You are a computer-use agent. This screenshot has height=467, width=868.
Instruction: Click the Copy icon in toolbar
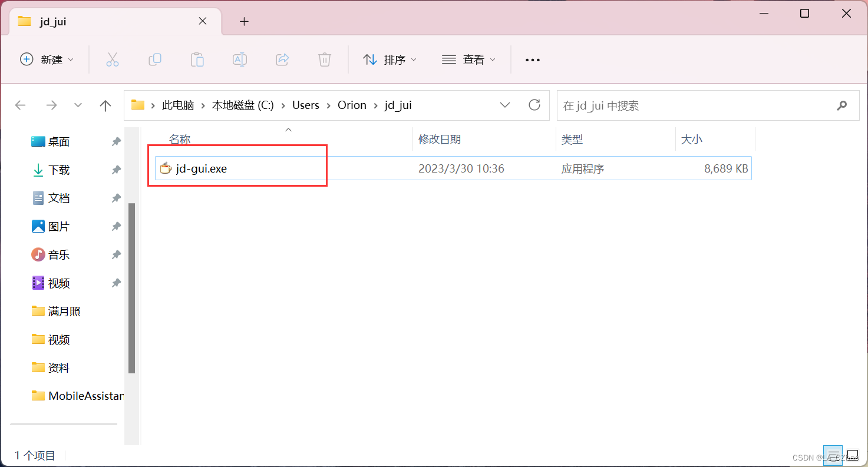tap(155, 59)
